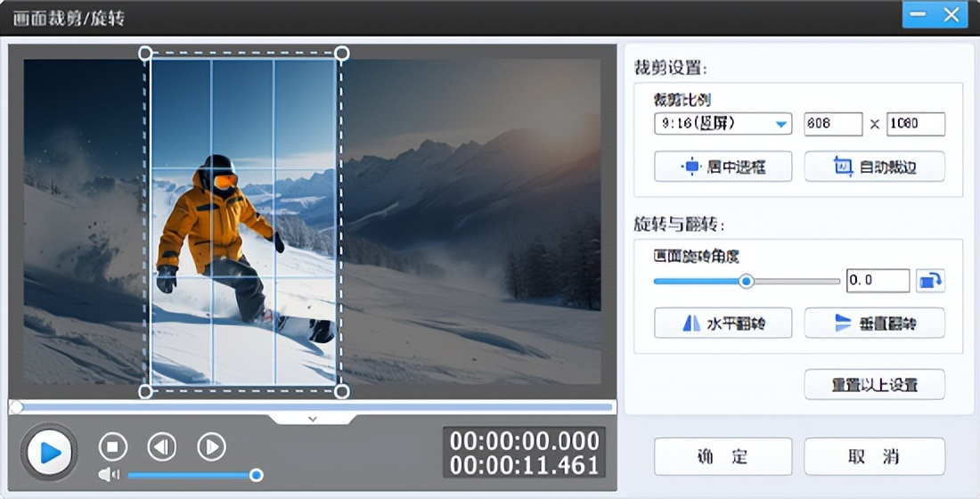Click the 垂直翻转 vertical flip button
Viewport: 980px width, 499px height.
pos(874,323)
